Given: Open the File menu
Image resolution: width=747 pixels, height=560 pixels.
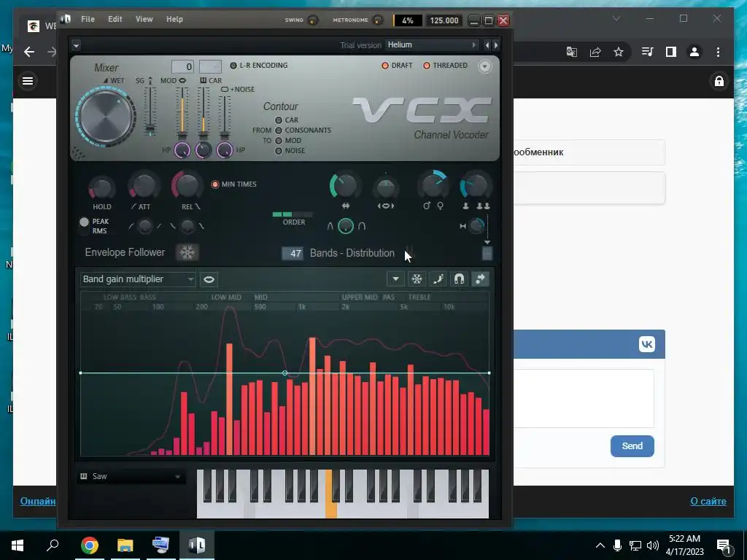Looking at the screenshot, I should click(x=88, y=19).
